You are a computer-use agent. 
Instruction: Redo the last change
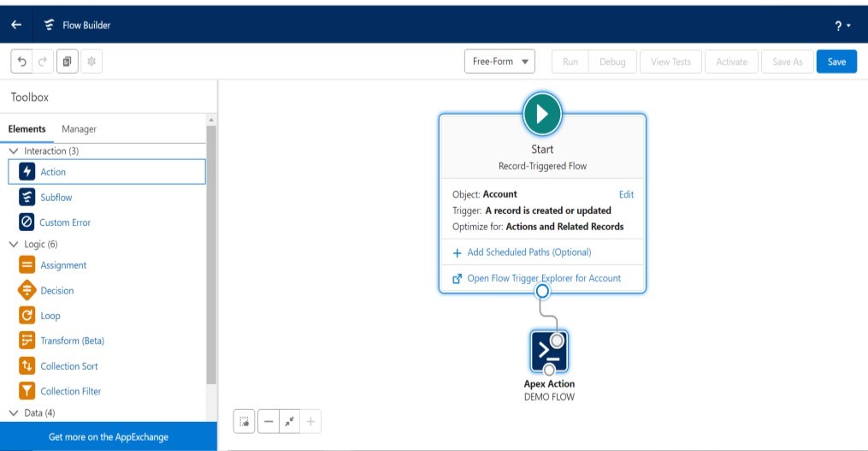point(43,62)
